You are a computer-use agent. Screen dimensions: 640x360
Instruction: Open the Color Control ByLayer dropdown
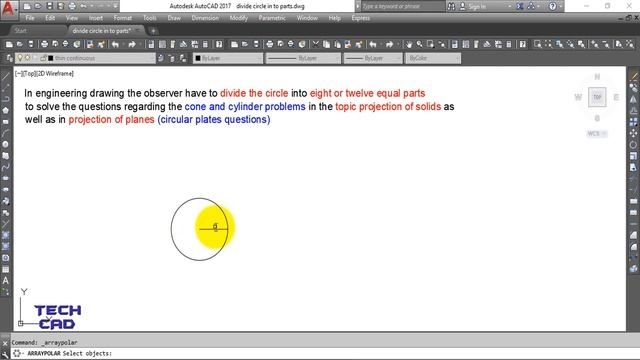point(228,58)
